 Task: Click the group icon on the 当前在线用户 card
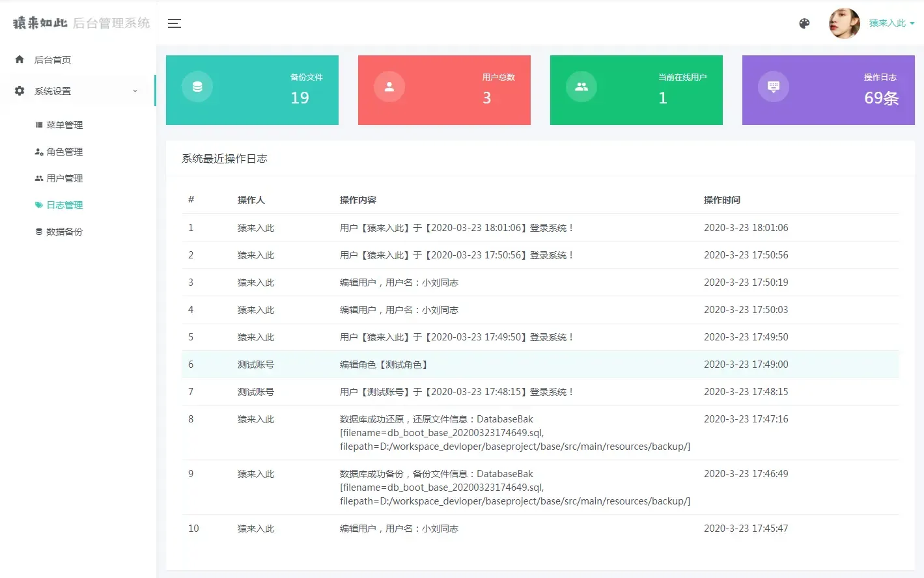(581, 85)
